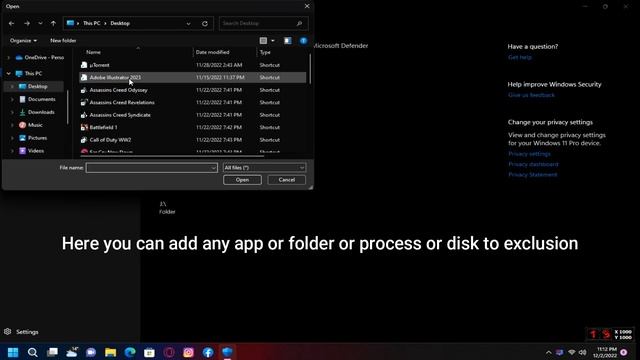Image resolution: width=640 pixels, height=360 pixels.
Task: Click the PC icon in address bar
Action: pyautogui.click(x=70, y=23)
